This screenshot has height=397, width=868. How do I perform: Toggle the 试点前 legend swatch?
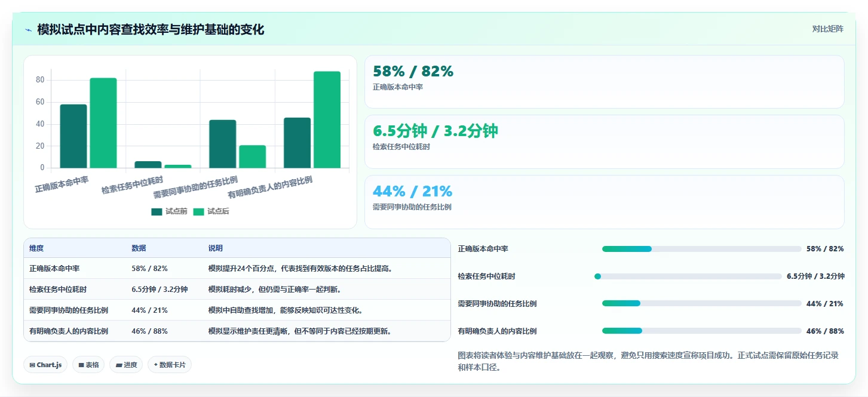[x=157, y=211]
